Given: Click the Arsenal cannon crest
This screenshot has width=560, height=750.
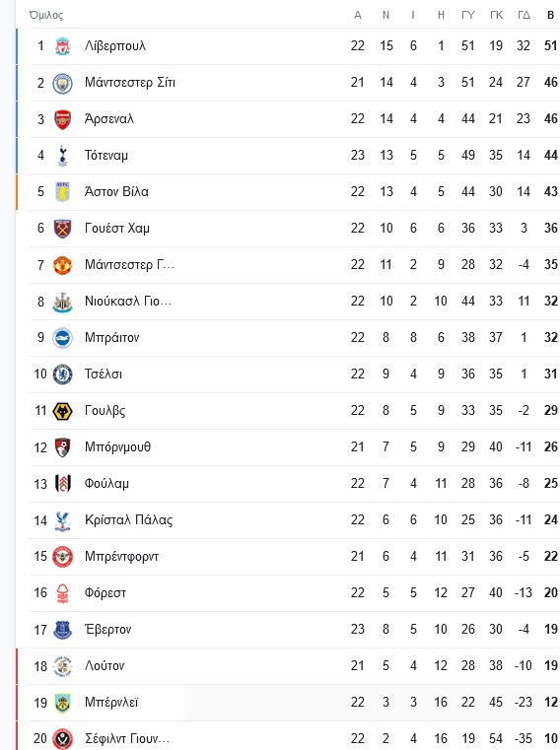Looking at the screenshot, I should (62, 119).
